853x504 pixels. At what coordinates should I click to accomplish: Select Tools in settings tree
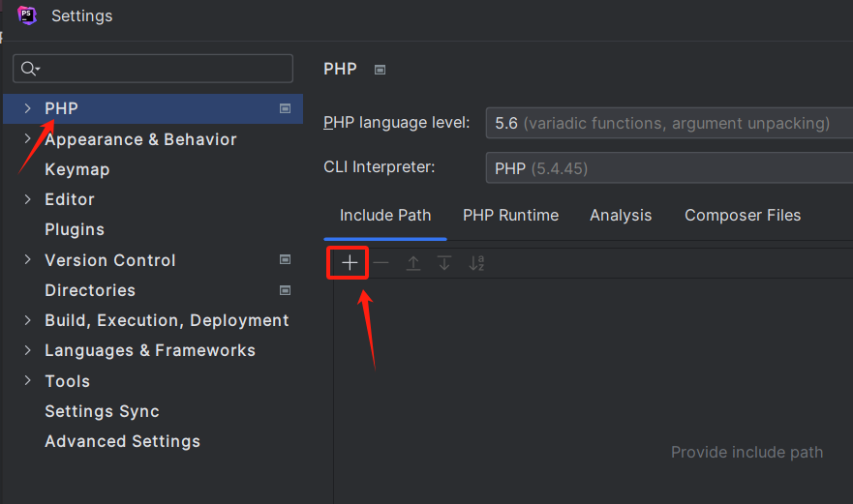coord(67,381)
